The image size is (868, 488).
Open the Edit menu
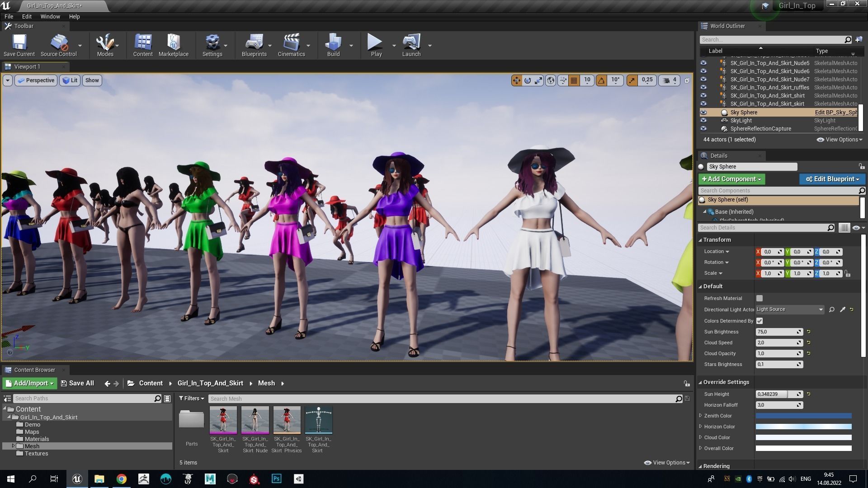(x=27, y=16)
